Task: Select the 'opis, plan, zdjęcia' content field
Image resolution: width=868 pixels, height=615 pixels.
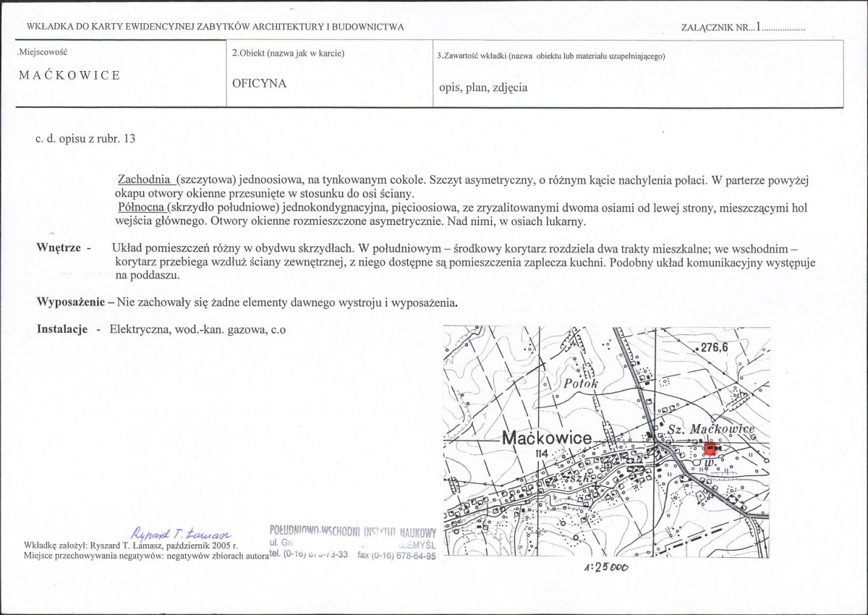Action: point(483,88)
